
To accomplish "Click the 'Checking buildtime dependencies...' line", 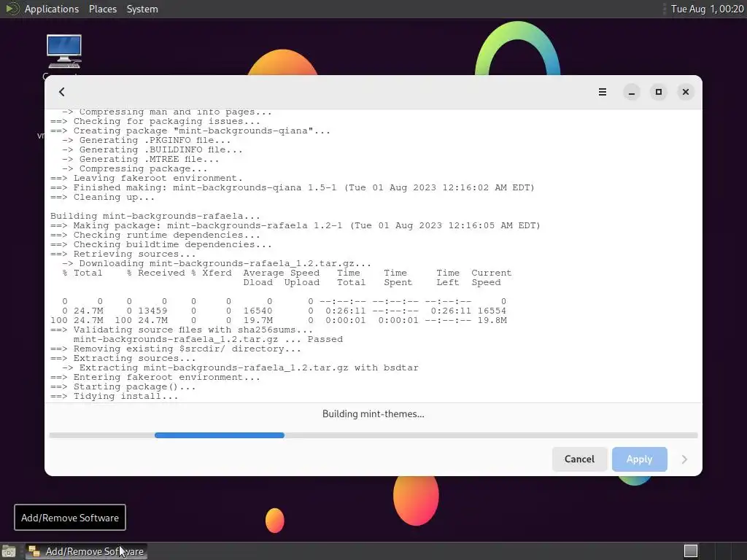I will (161, 245).
